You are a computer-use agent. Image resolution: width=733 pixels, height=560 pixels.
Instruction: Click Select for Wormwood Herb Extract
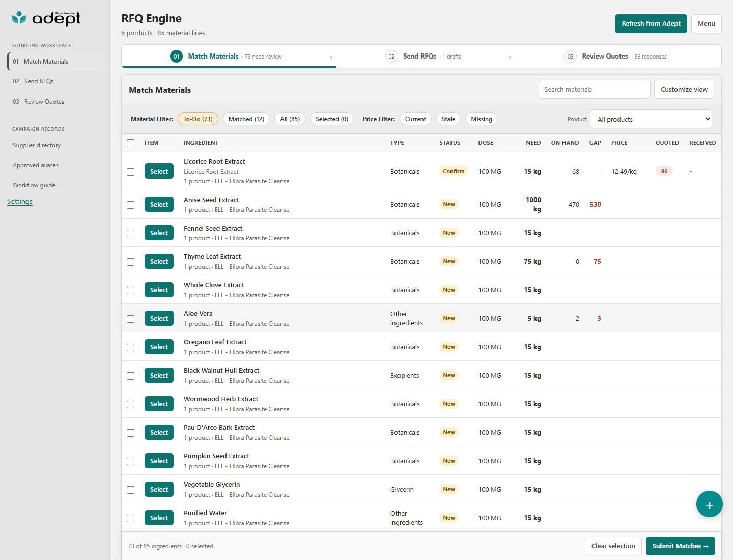click(159, 404)
